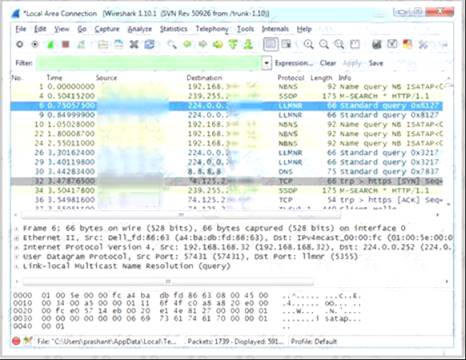The image size is (466, 360).
Task: Save the current display filter
Action: pyautogui.click(x=376, y=63)
